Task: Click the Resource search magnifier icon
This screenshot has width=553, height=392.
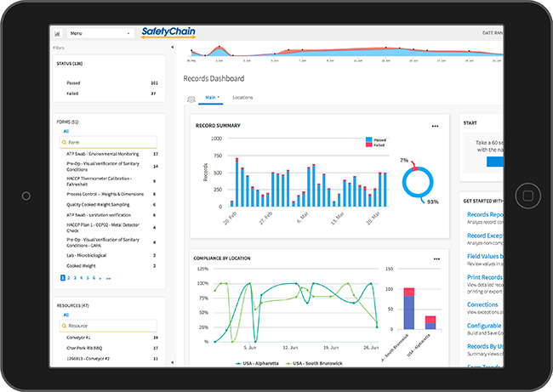Action: 64,326
